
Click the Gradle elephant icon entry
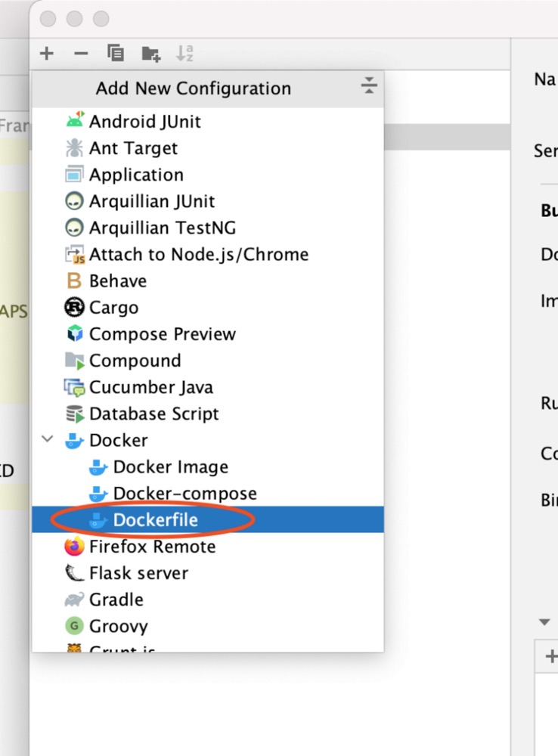(74, 600)
